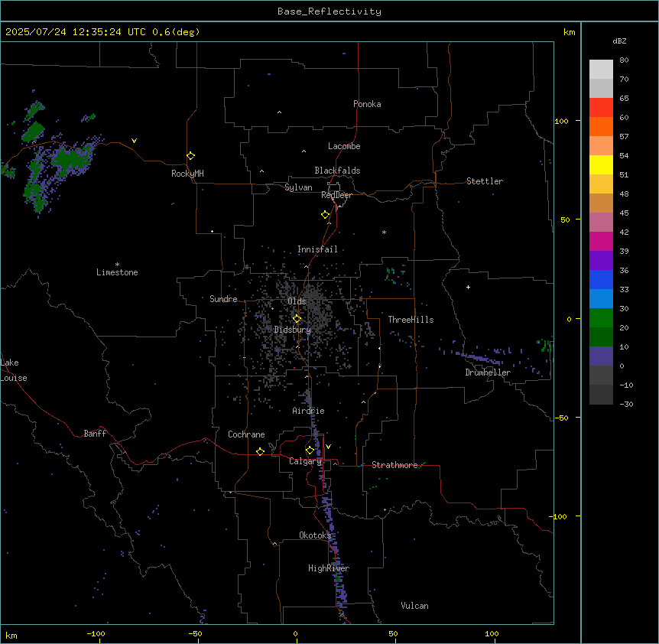Image resolution: width=659 pixels, height=644 pixels.
Task: Click the km unit label at top right
Action: [x=569, y=32]
